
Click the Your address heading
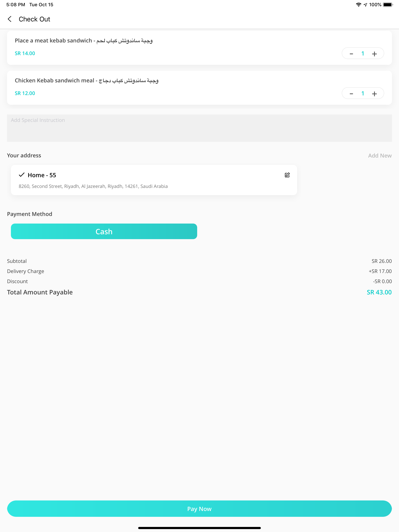tap(24, 155)
